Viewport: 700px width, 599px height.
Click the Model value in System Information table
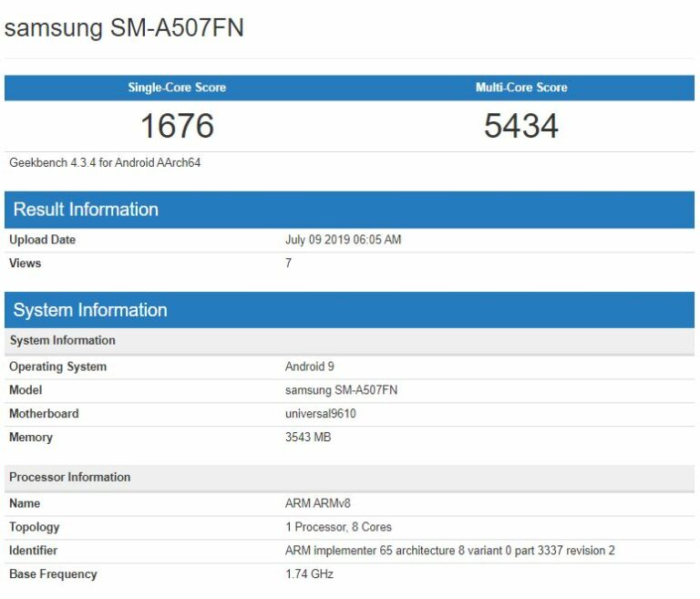[341, 390]
